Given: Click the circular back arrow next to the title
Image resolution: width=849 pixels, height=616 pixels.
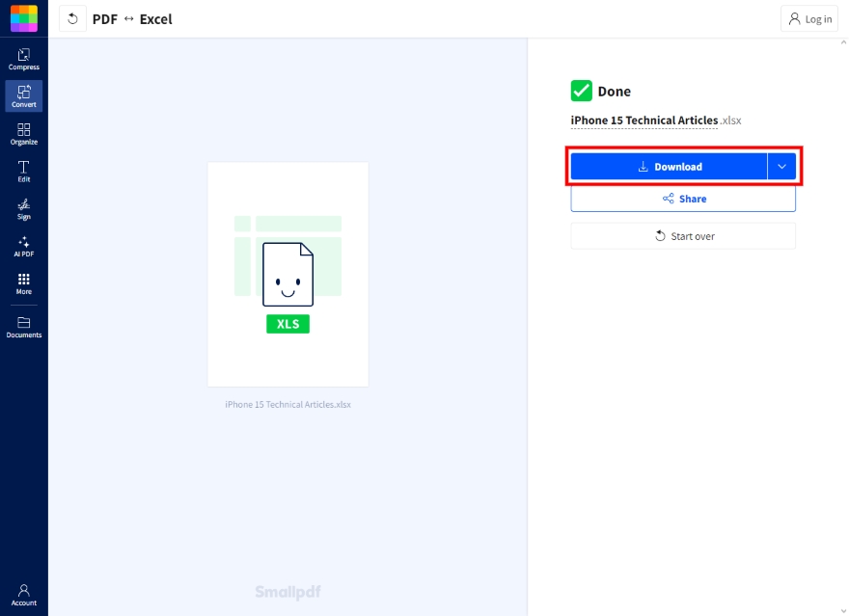Looking at the screenshot, I should pos(72,18).
